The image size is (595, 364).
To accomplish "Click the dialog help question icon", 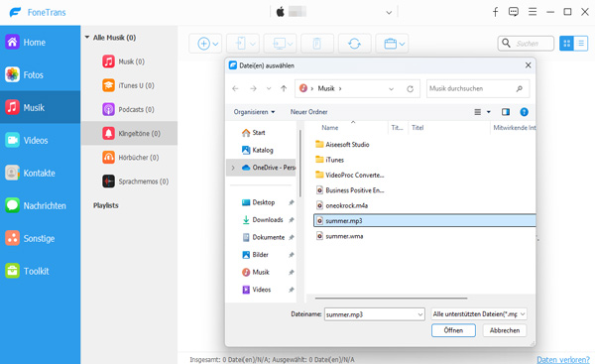I will (524, 112).
